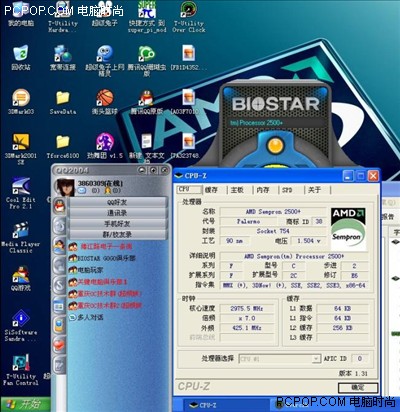Open the 关于 tab in CPU-Z
The image size is (400, 412).
[314, 190]
